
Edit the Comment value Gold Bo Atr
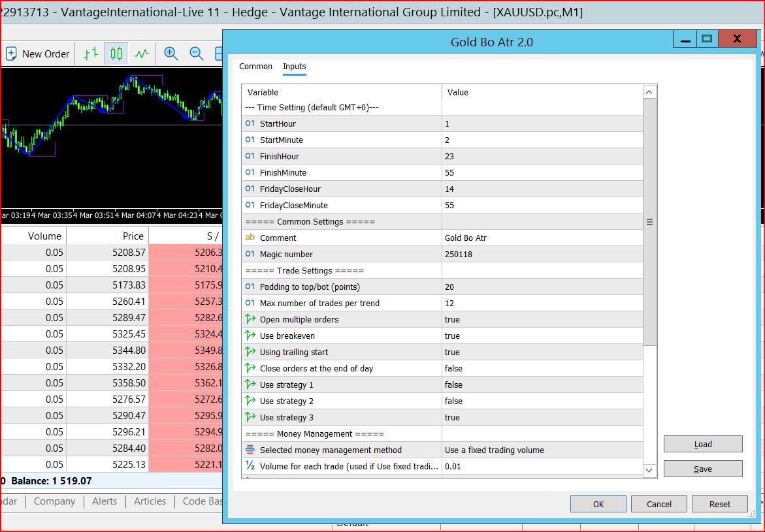click(x=542, y=238)
